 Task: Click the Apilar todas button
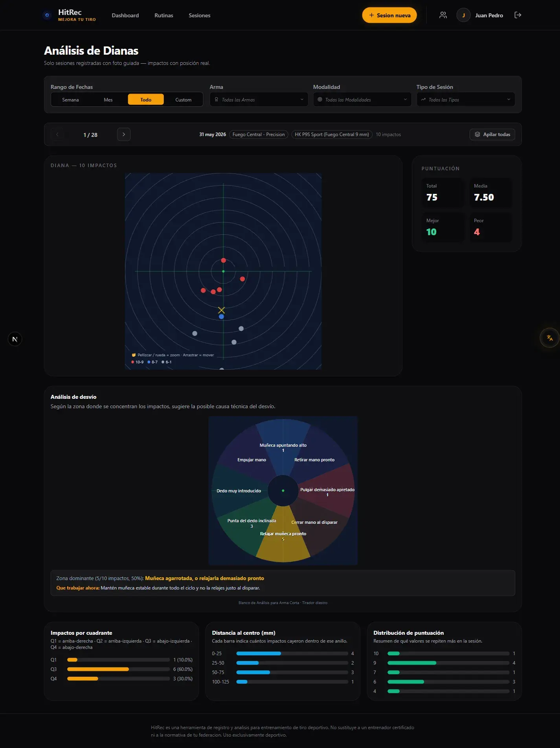pos(492,134)
